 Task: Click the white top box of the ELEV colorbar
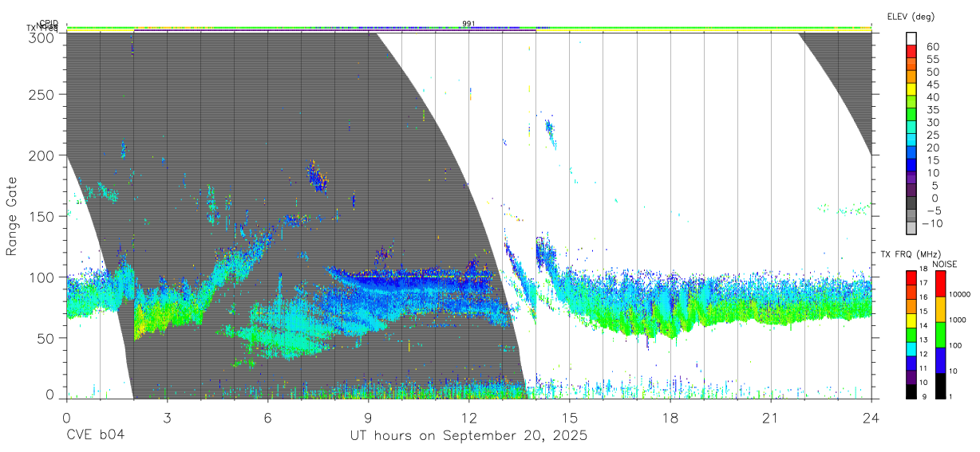coord(913,39)
